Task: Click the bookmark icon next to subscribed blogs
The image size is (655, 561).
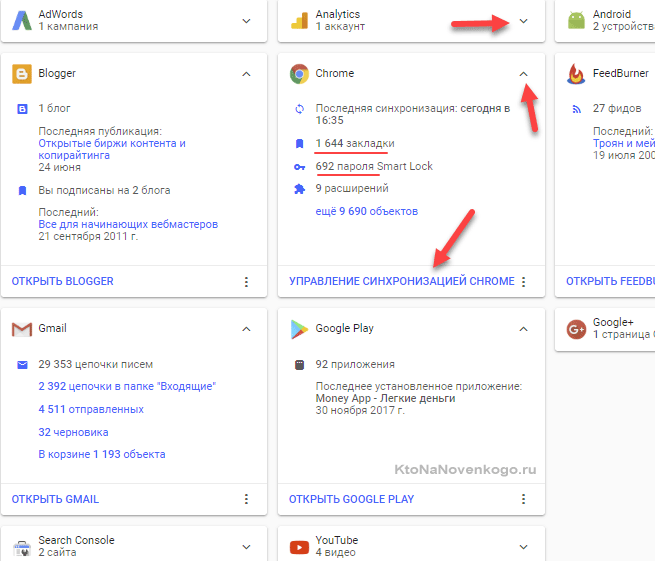Action: click(23, 191)
